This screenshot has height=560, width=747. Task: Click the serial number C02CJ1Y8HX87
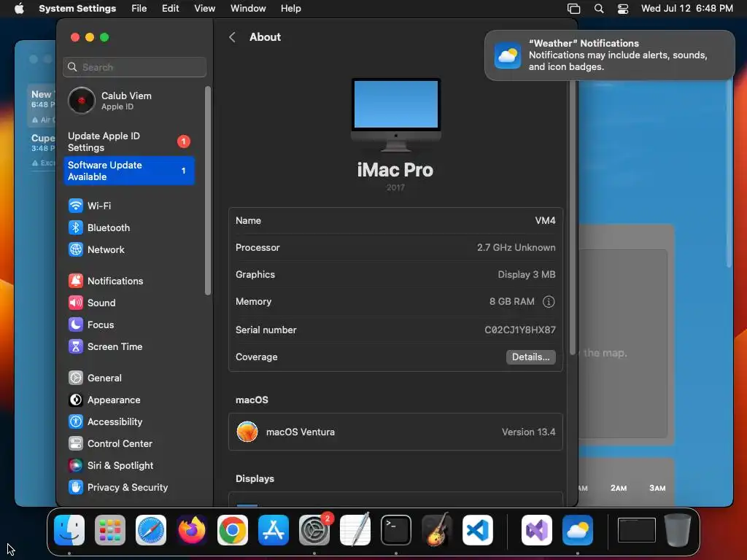point(519,330)
